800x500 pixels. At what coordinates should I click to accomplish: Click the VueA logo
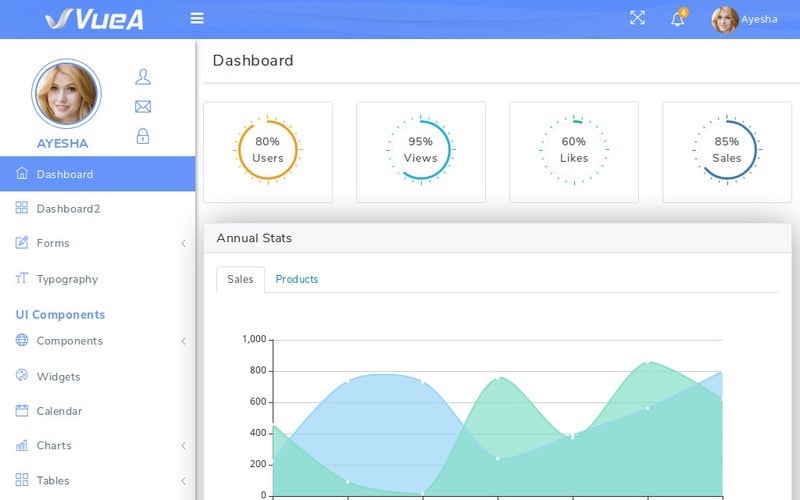[x=94, y=19]
